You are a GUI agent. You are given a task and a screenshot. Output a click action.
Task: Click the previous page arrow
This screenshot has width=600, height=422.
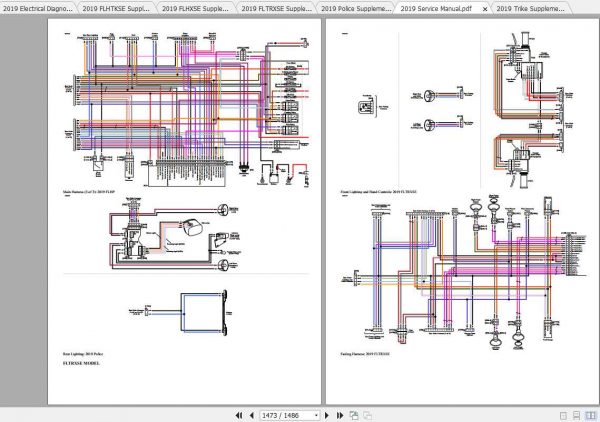(x=249, y=414)
